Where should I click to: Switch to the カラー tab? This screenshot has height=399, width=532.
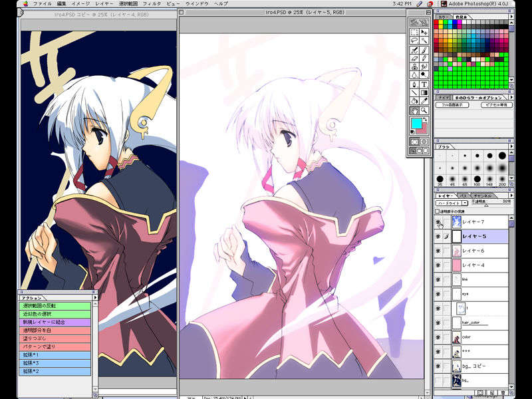click(x=443, y=17)
